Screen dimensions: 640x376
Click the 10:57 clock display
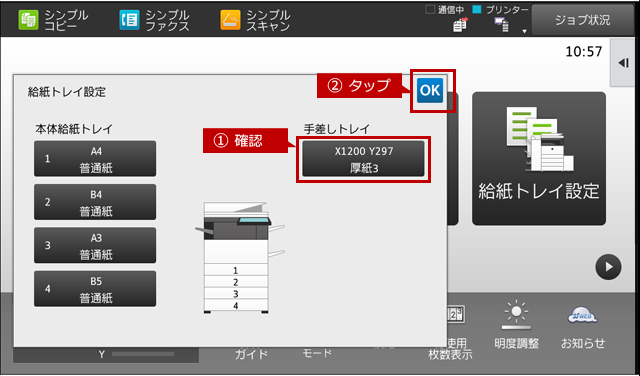pyautogui.click(x=583, y=51)
